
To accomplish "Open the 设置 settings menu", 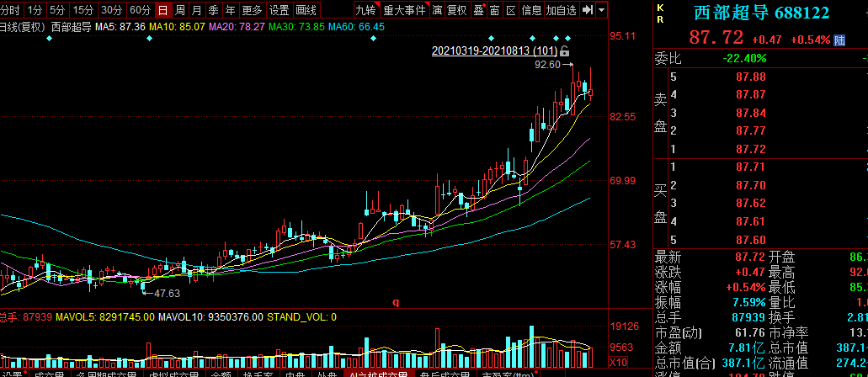I will click(x=280, y=10).
